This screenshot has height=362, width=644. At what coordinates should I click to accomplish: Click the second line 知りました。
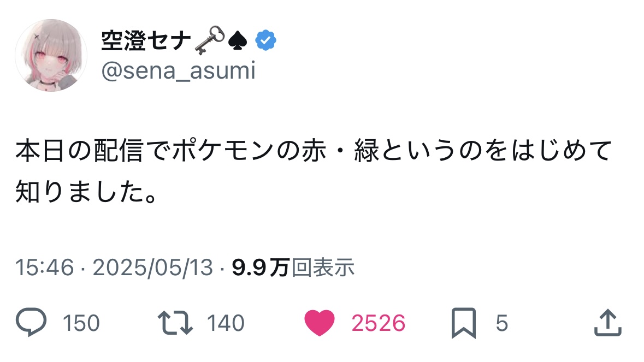86,191
